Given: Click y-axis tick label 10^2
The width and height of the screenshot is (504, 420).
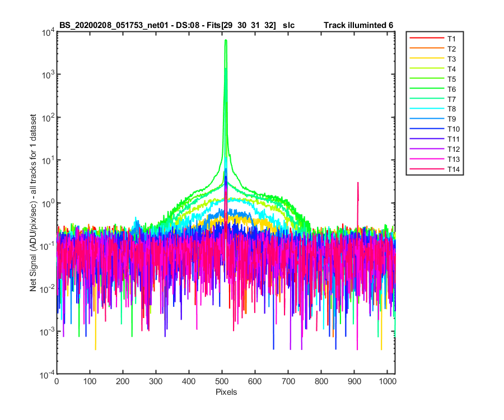Looking at the screenshot, I should [48, 118].
